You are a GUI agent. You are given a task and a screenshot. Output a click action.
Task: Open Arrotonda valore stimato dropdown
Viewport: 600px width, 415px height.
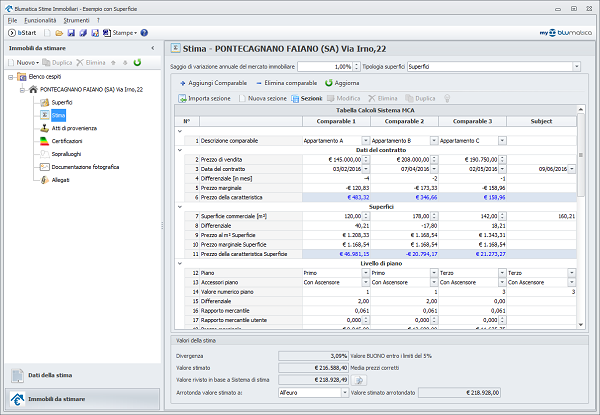(x=345, y=393)
